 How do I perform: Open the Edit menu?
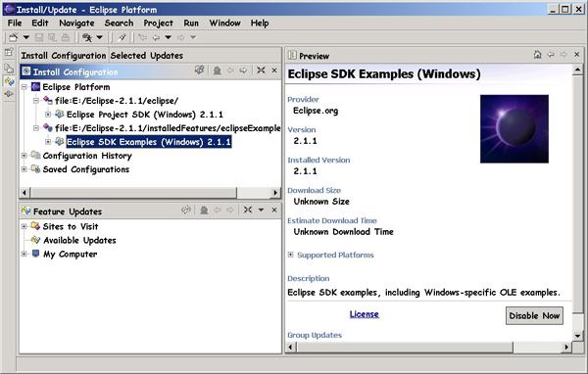point(40,23)
